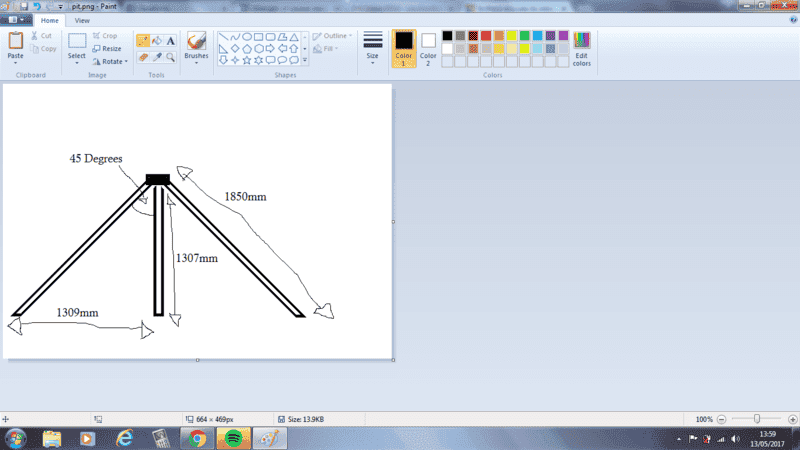Expand the Brushes dropdown

(x=196, y=62)
